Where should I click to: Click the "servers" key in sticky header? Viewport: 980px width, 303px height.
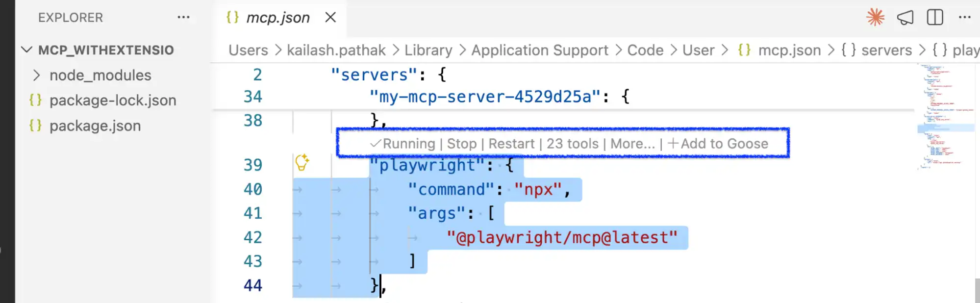(x=374, y=75)
